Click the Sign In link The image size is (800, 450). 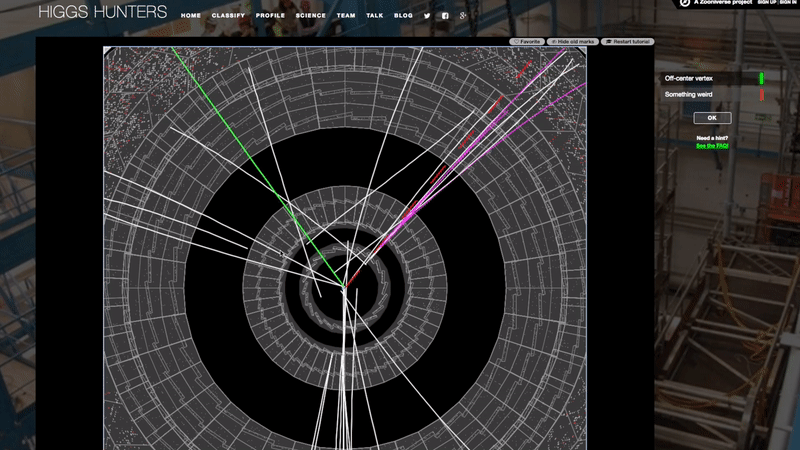pos(790,3)
